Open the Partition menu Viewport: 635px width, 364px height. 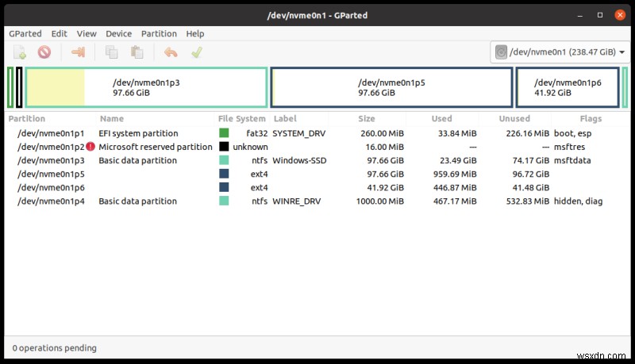coord(159,34)
